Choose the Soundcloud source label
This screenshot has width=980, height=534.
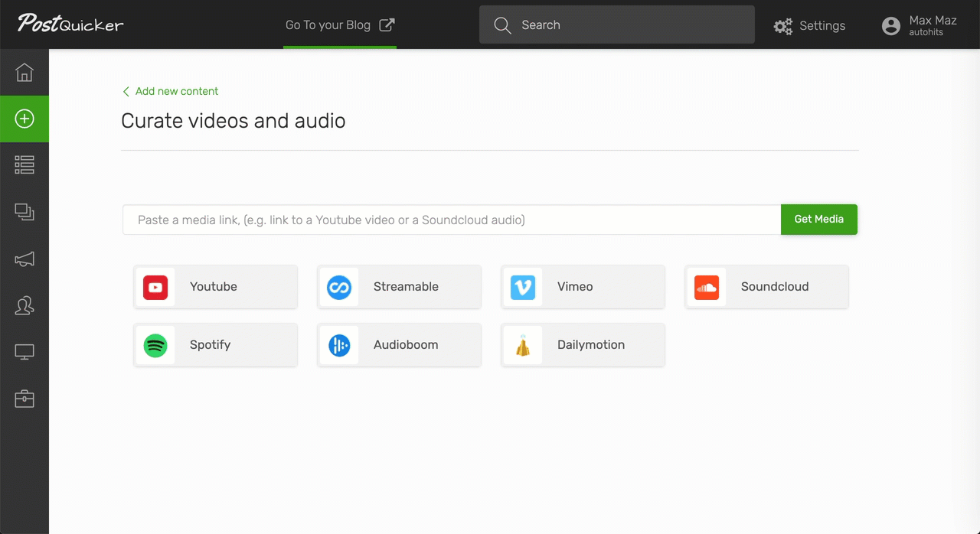pyautogui.click(x=775, y=287)
